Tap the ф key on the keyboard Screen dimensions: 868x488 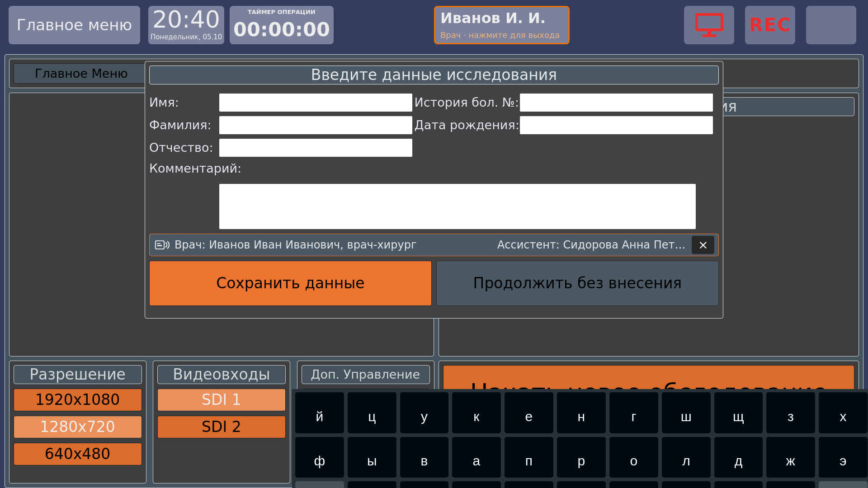coord(320,457)
